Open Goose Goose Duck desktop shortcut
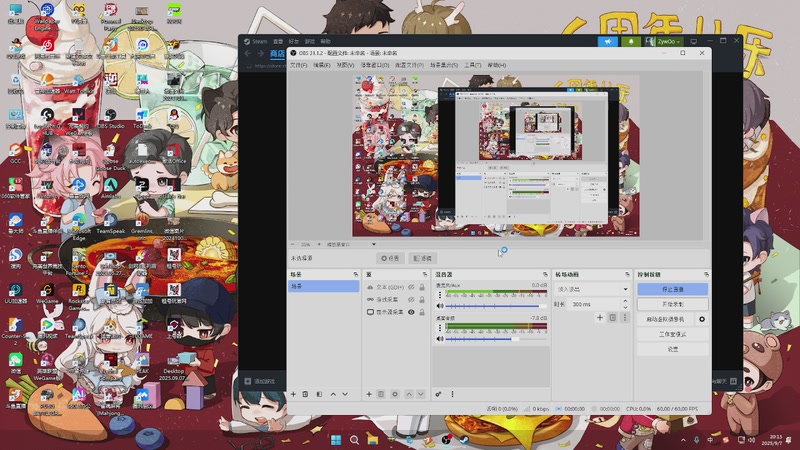 110,156
